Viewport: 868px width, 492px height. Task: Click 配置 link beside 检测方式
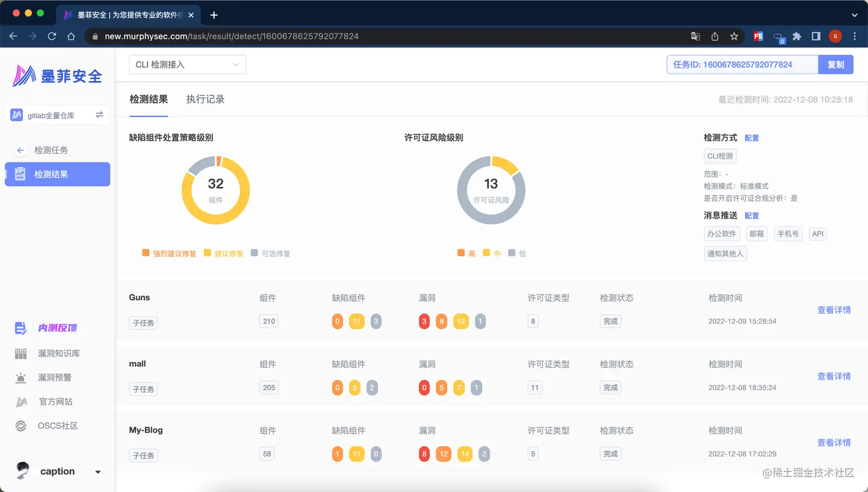(751, 138)
